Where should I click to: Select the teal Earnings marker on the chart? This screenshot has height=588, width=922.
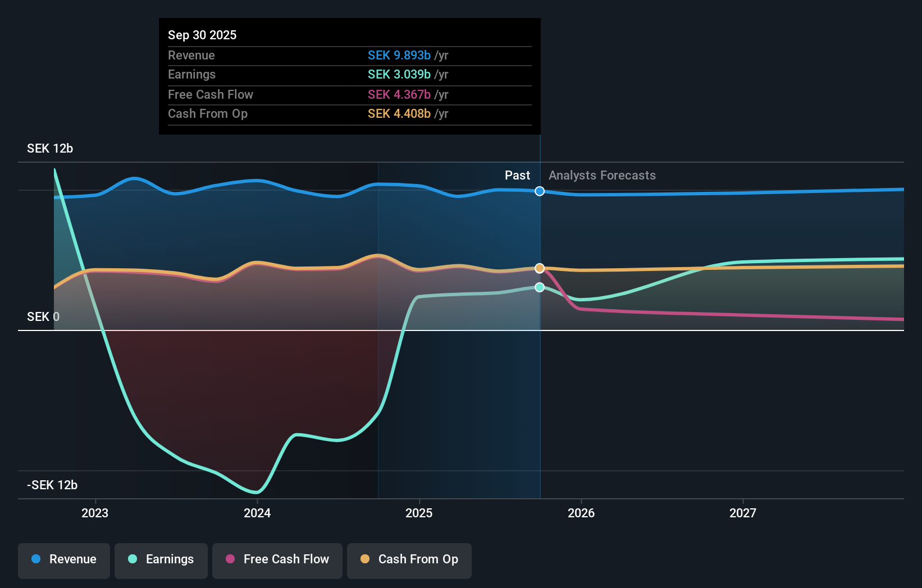539,287
